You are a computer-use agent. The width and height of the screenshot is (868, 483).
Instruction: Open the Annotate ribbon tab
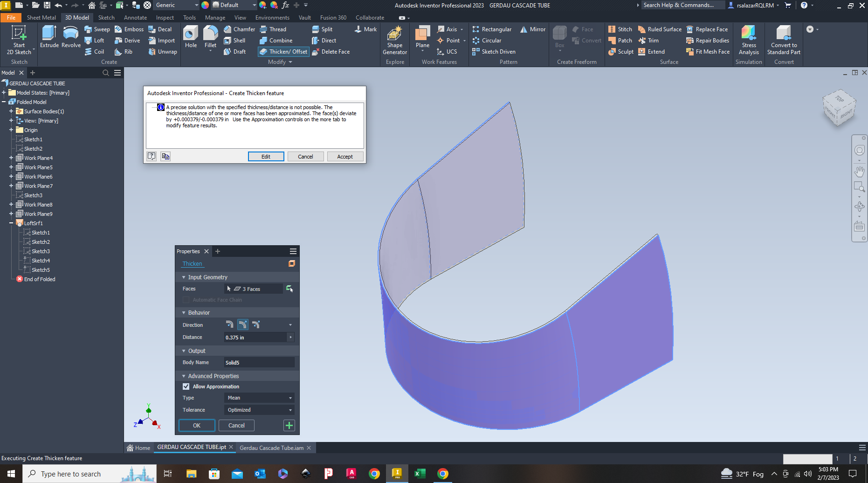tap(135, 18)
